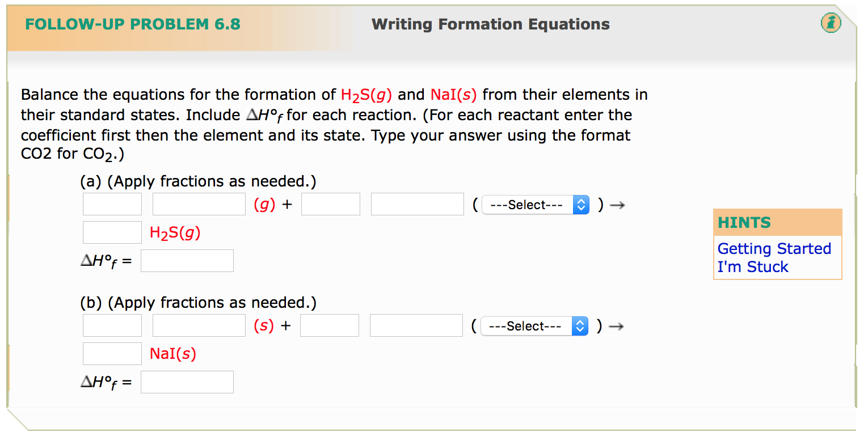Click the first coefficient field in part (a)
This screenshot has width=868, height=441.
click(x=112, y=204)
